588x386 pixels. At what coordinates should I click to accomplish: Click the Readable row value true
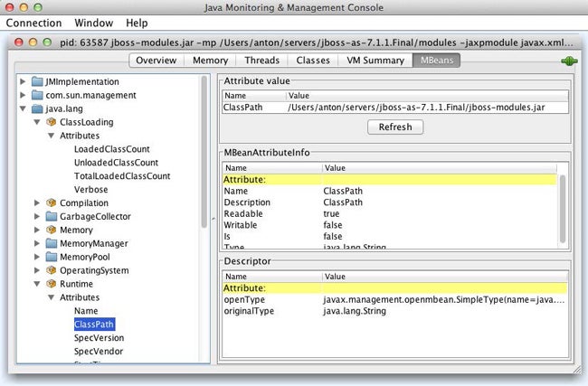click(331, 213)
